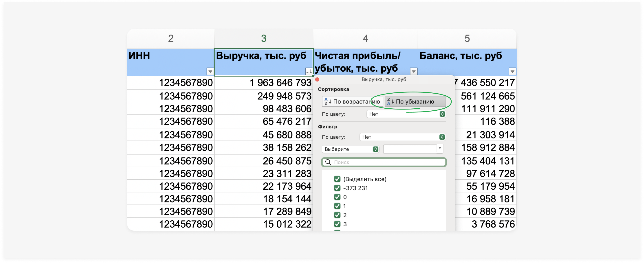Open filter arrow in Чистая прибыль header
The height and width of the screenshot is (263, 644).
(x=413, y=71)
